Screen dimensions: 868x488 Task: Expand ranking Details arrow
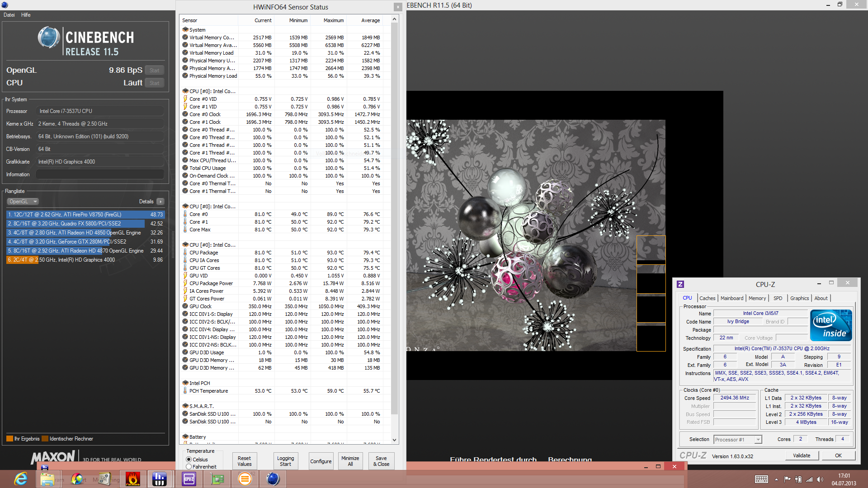click(160, 202)
